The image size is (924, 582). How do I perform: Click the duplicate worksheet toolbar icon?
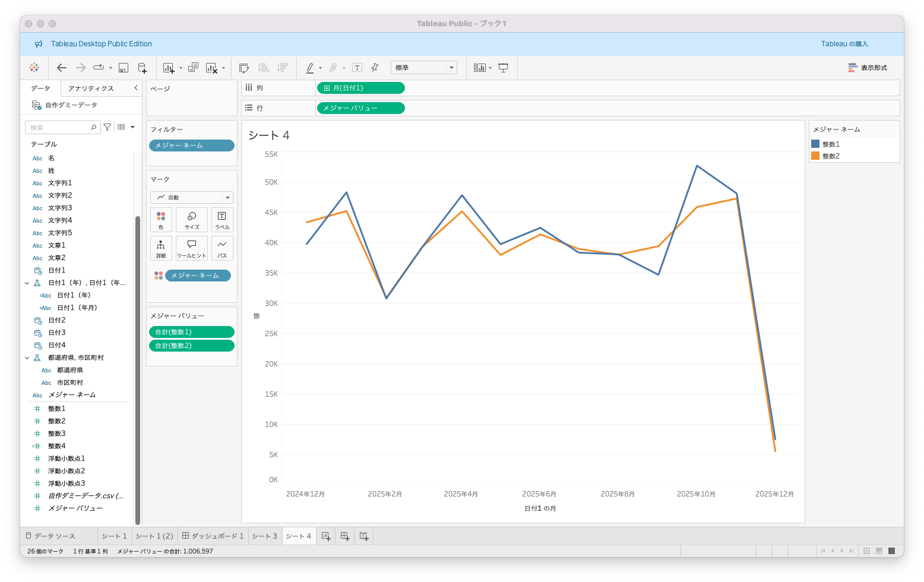tap(193, 68)
